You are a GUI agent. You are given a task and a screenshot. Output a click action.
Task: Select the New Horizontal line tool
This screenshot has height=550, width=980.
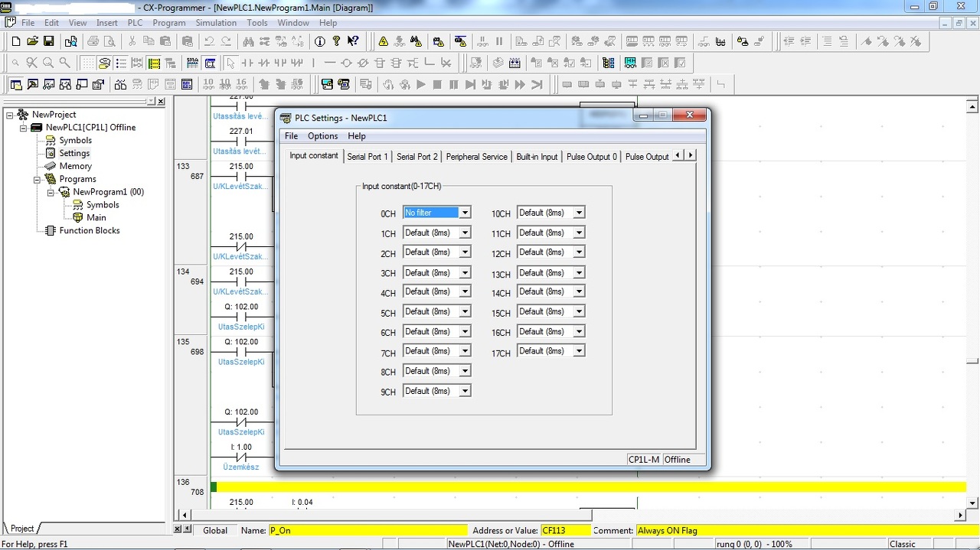[330, 63]
